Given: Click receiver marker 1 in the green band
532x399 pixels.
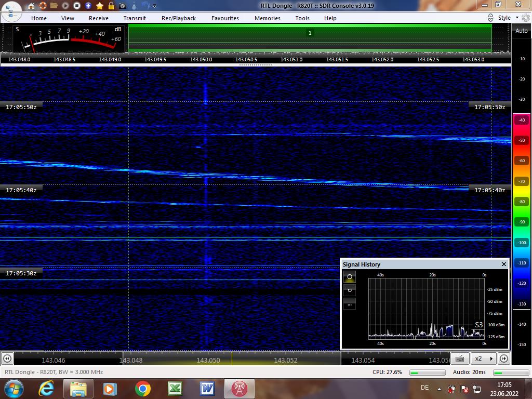Looking at the screenshot, I should (x=310, y=33).
